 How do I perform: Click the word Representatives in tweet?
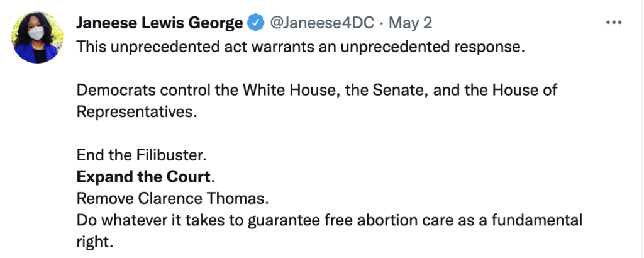[133, 112]
